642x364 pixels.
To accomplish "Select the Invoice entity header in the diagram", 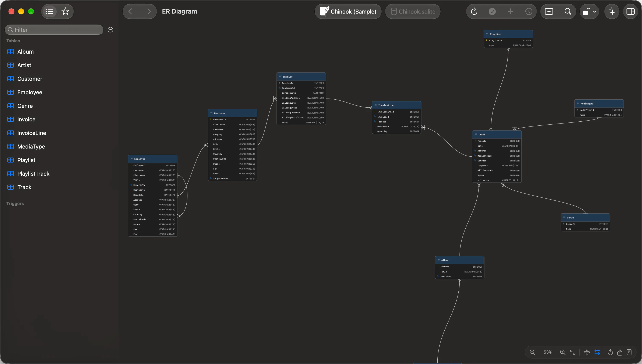I will tap(301, 77).
